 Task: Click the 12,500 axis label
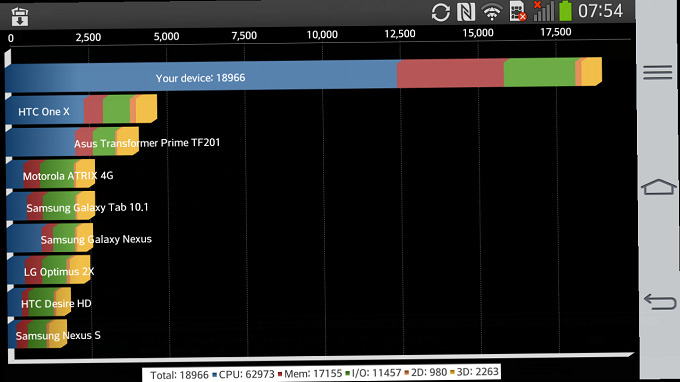point(400,34)
